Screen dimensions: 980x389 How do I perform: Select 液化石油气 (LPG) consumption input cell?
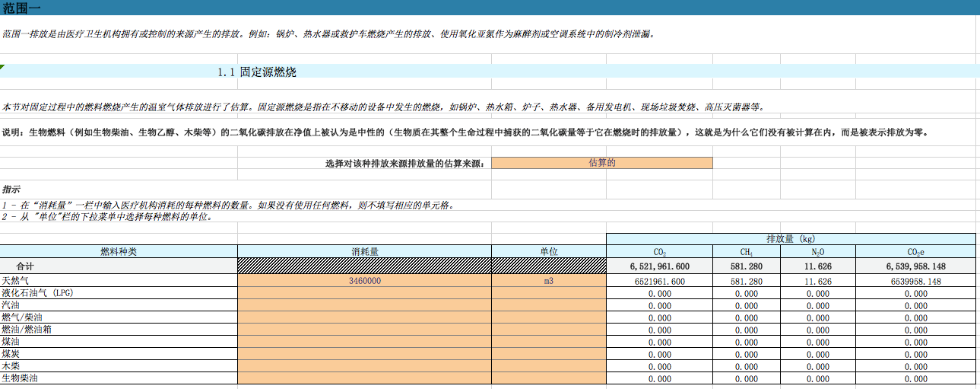pyautogui.click(x=364, y=293)
